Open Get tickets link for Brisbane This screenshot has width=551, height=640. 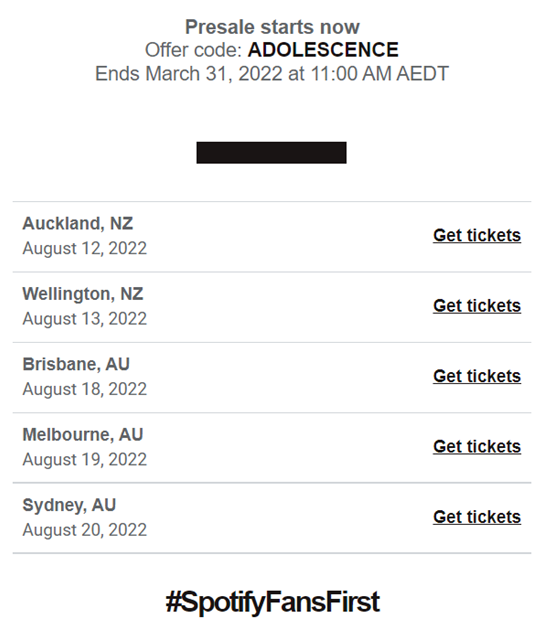pos(477,376)
